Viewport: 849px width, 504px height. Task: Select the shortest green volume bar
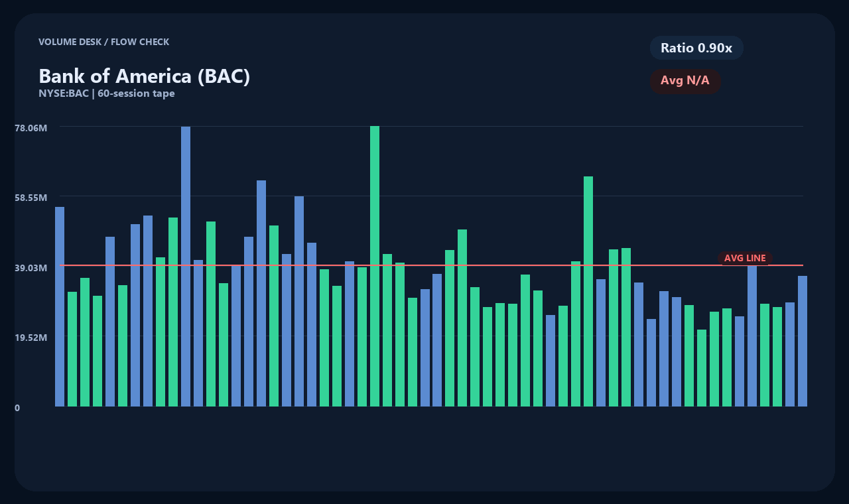[x=702, y=368]
